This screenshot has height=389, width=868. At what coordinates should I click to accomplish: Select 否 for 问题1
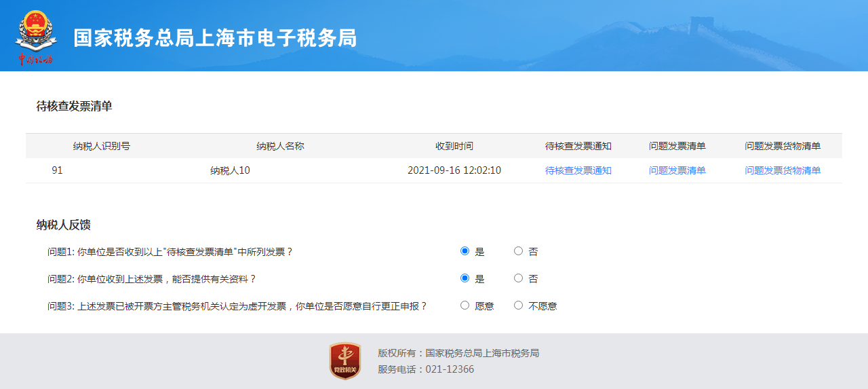519,251
